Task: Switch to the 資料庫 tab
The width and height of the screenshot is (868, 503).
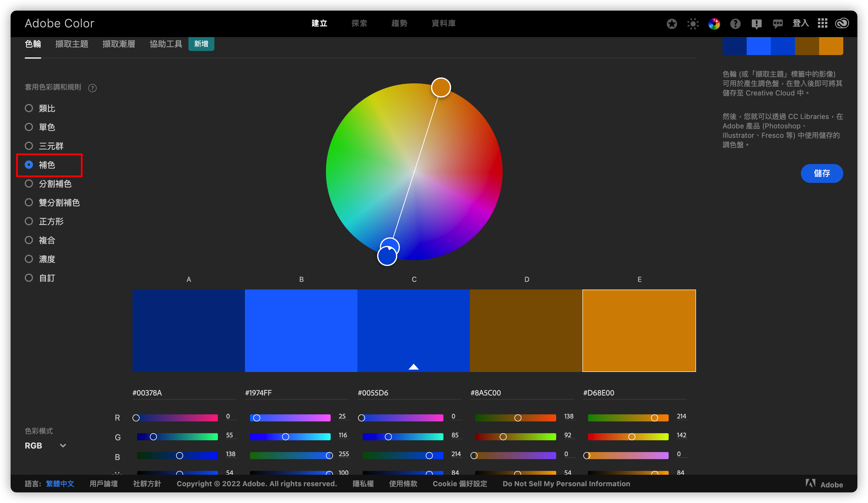Action: click(443, 23)
